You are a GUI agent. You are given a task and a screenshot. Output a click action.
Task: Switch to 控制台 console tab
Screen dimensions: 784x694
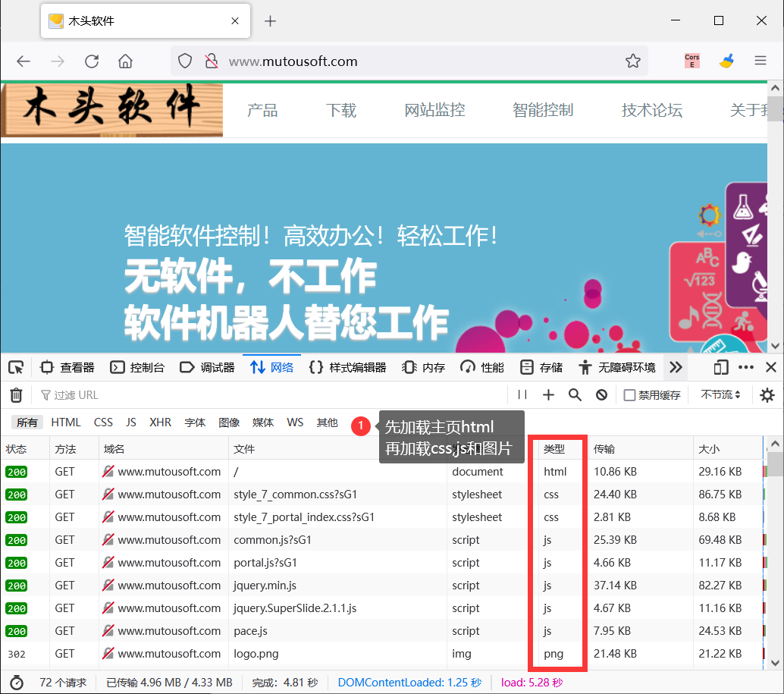click(x=137, y=368)
